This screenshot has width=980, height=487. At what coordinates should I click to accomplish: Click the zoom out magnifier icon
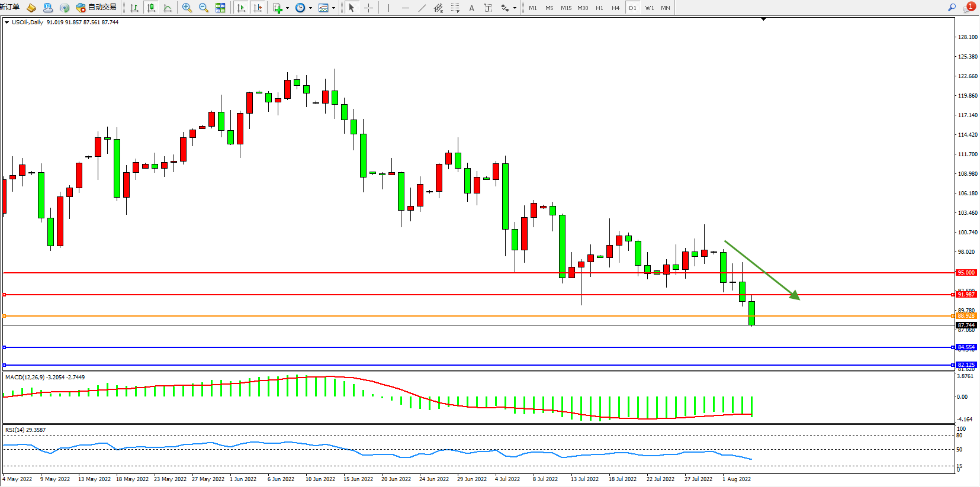(x=204, y=8)
